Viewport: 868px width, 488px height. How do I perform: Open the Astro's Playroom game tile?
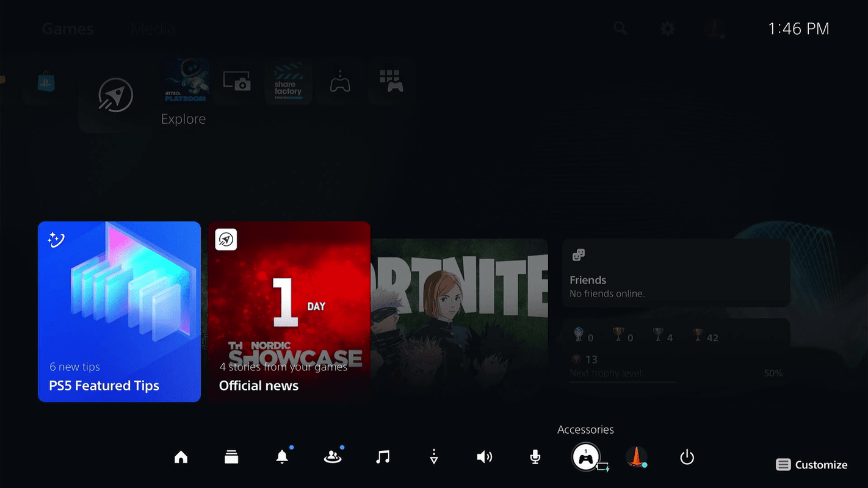[186, 81]
